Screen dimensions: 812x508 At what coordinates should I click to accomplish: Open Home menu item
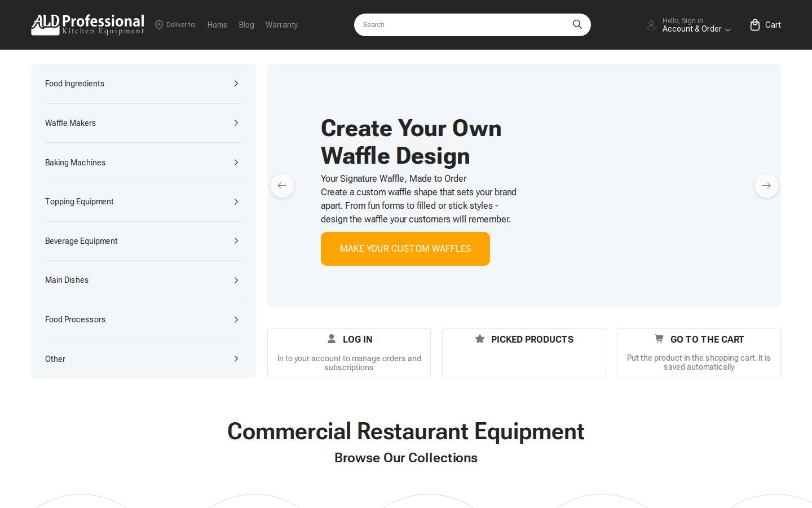pos(217,25)
